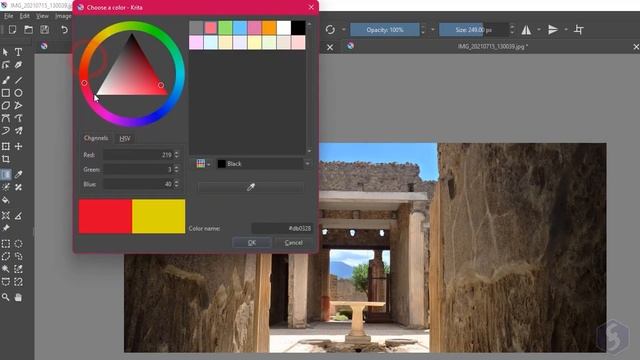
Task: Select the Polyline tool
Action: point(18,105)
